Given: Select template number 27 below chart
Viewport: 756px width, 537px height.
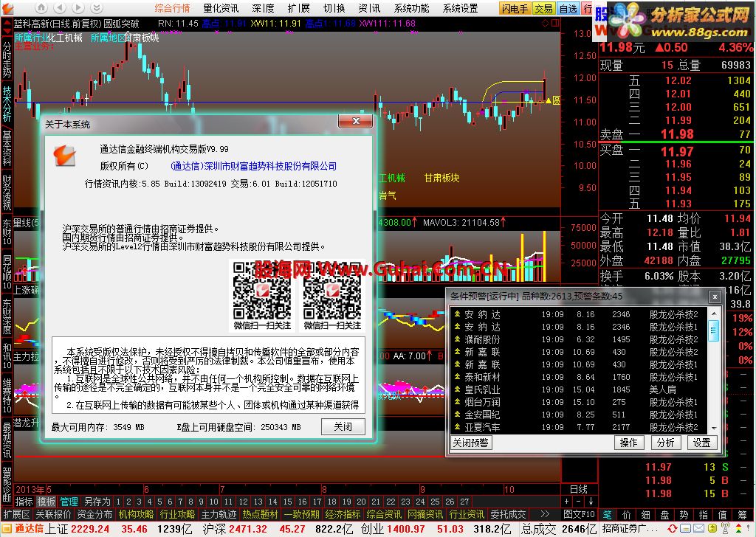Looking at the screenshot, I should coord(464,502).
